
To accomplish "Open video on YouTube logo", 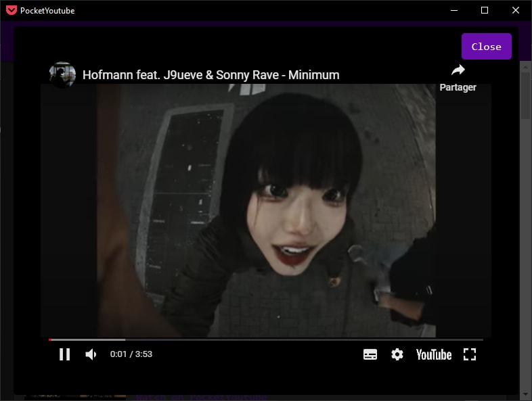I will 434,354.
